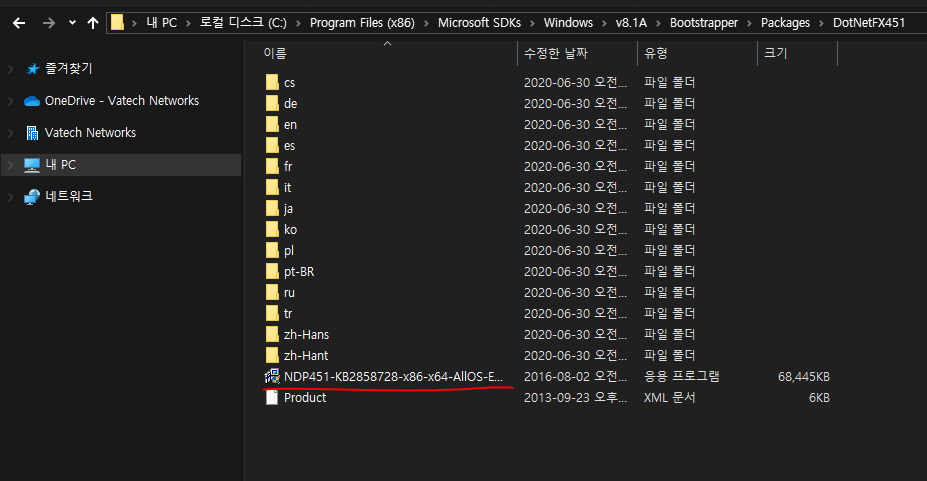Open the cs folder icon
Image resolution: width=927 pixels, height=481 pixels.
click(x=272, y=82)
